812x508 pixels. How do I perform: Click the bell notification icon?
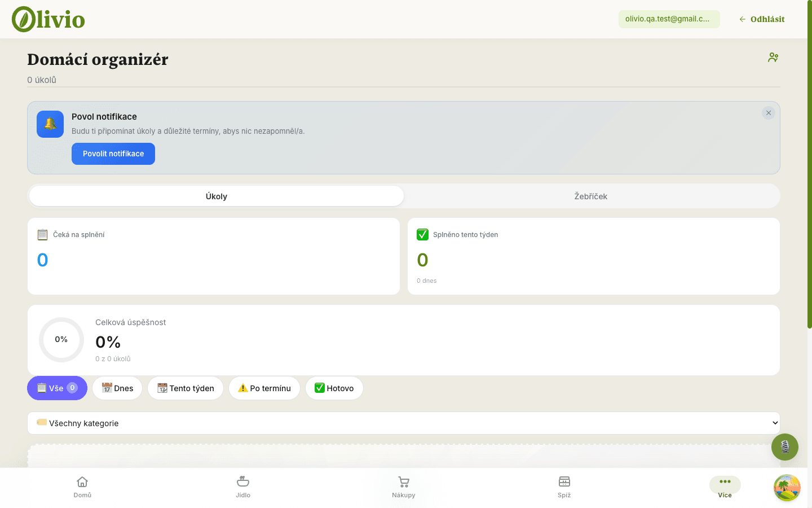pyautogui.click(x=50, y=124)
